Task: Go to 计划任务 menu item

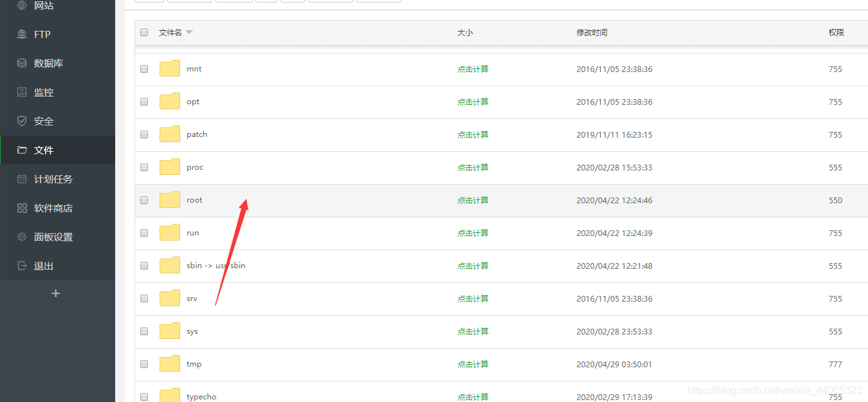Action: click(x=53, y=179)
